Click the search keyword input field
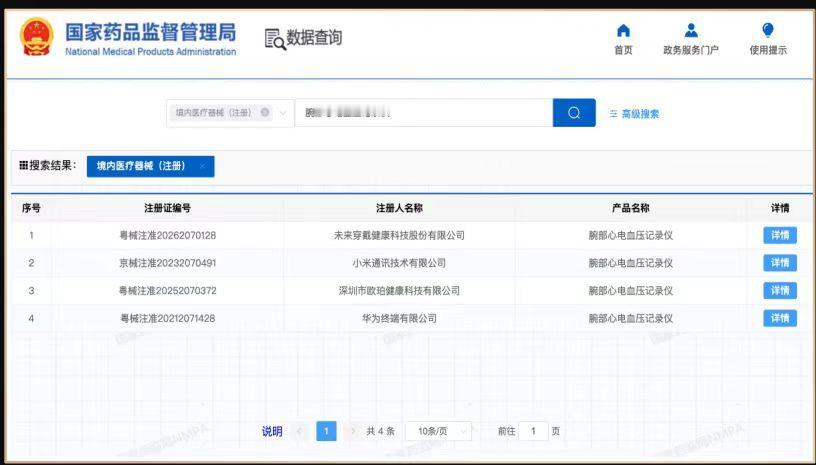Viewport: 816px width, 465px height. click(x=424, y=113)
